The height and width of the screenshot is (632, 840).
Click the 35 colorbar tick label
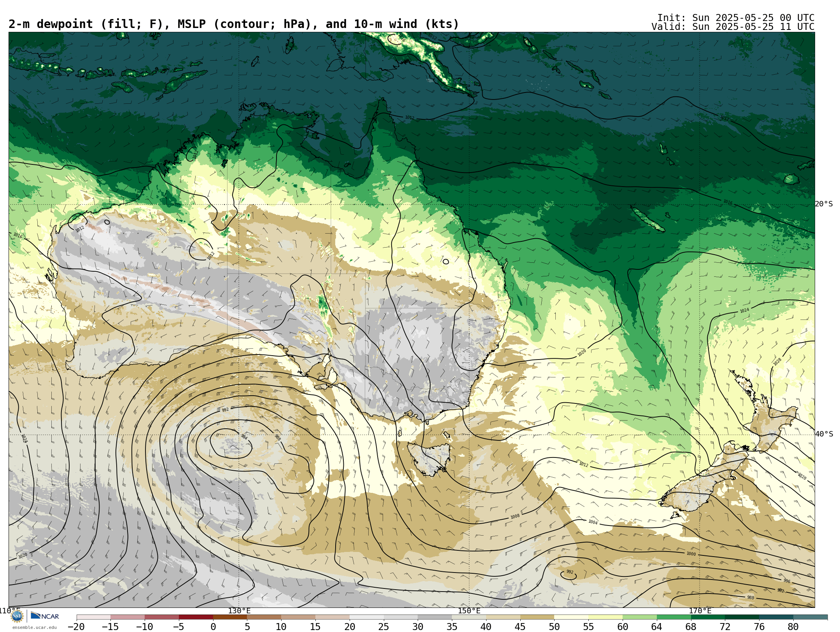coord(452,627)
